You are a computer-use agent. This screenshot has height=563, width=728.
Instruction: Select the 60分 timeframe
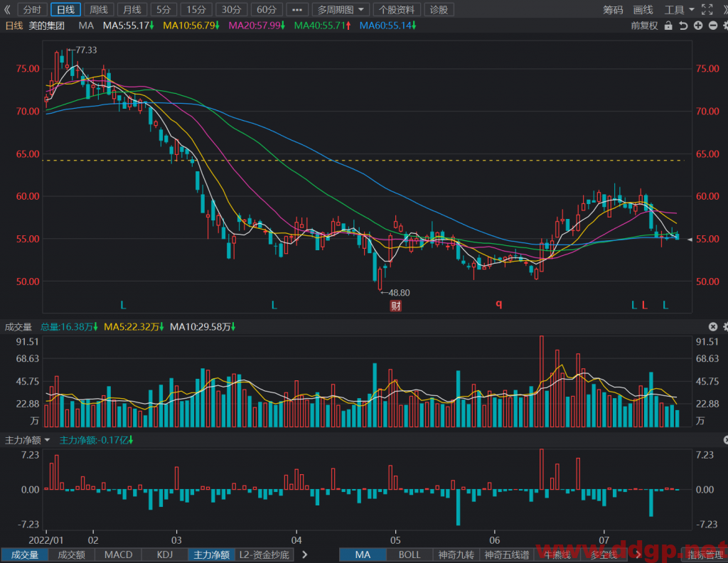click(267, 10)
